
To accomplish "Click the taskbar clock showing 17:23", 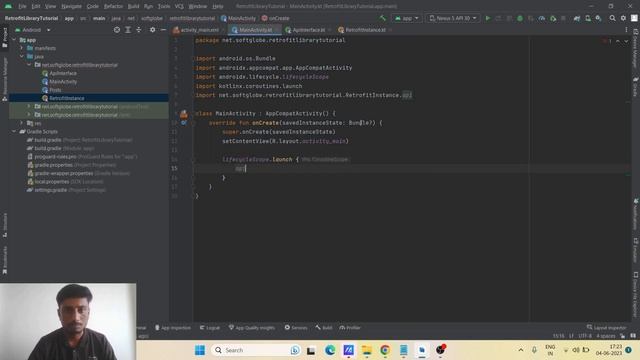I will [x=609, y=350].
